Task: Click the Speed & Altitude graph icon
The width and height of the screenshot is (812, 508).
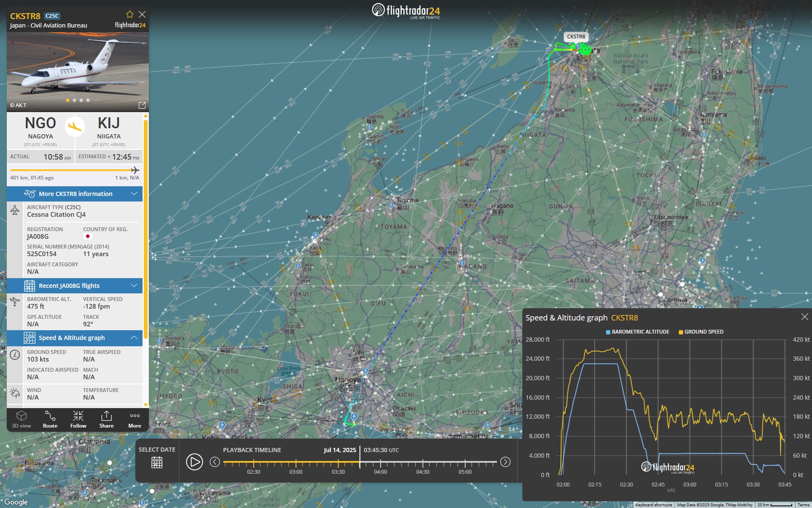Action: [x=30, y=337]
